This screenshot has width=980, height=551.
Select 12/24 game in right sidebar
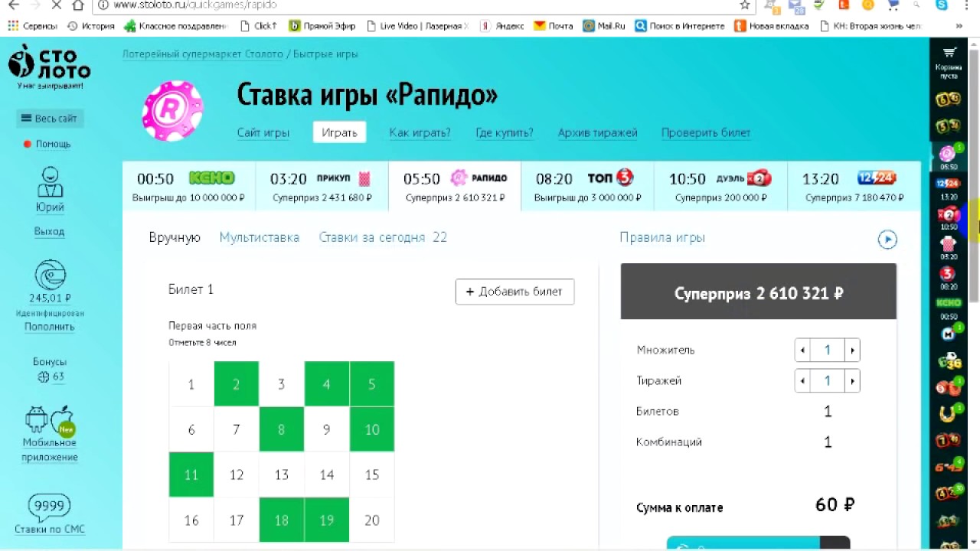pyautogui.click(x=949, y=184)
